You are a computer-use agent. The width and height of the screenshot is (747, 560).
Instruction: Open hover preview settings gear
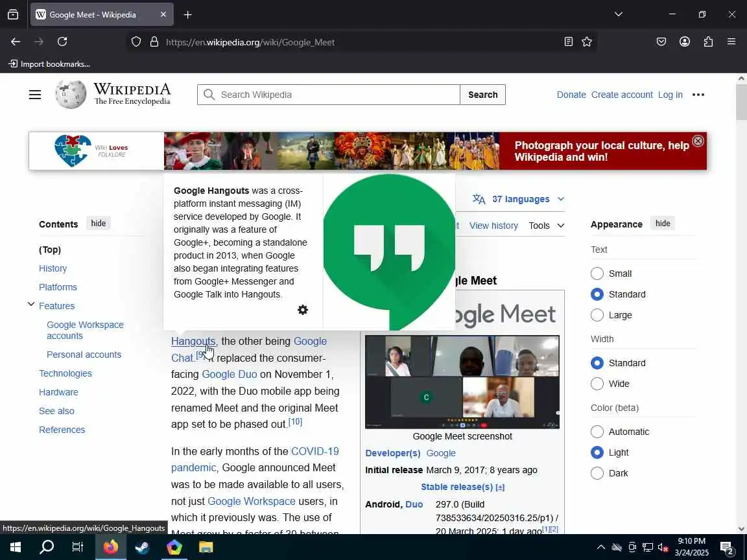(303, 310)
